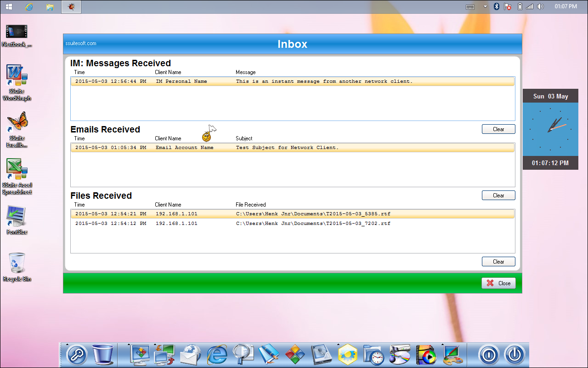Open the yellow hexagon gear settings icon
The image size is (588, 368).
tap(348, 355)
